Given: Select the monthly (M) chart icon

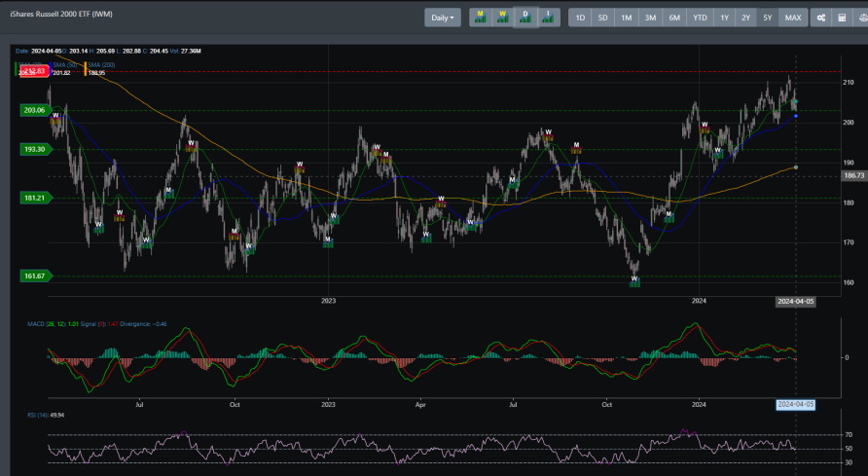Looking at the screenshot, I should tap(481, 18).
